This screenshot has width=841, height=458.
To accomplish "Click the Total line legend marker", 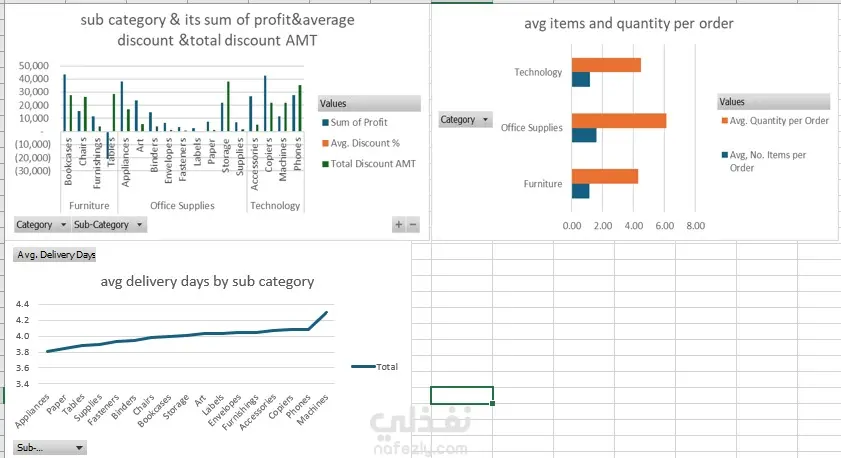I will tap(363, 367).
